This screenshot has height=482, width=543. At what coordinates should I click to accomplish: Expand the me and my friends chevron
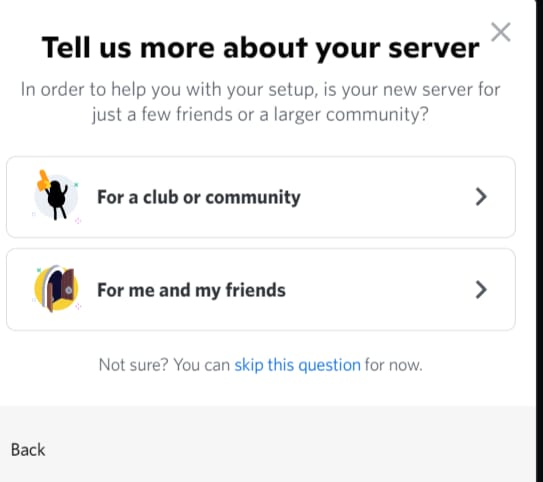pos(481,289)
